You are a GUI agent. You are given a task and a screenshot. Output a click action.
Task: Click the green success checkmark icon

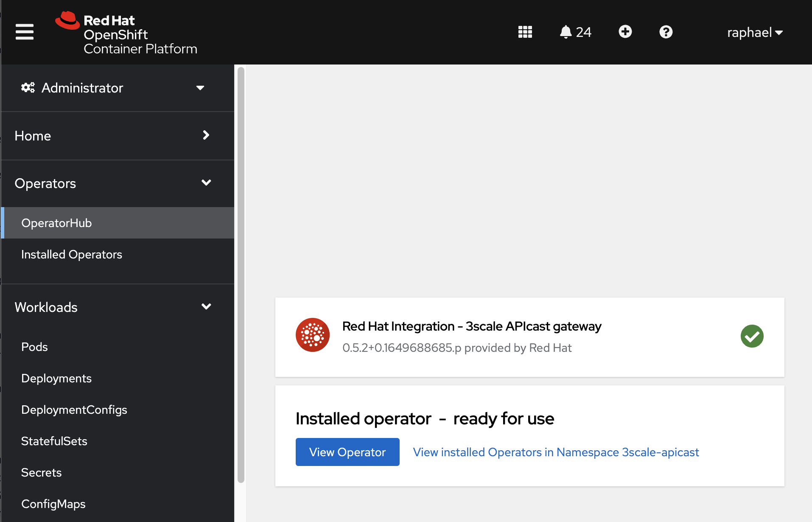pos(752,336)
